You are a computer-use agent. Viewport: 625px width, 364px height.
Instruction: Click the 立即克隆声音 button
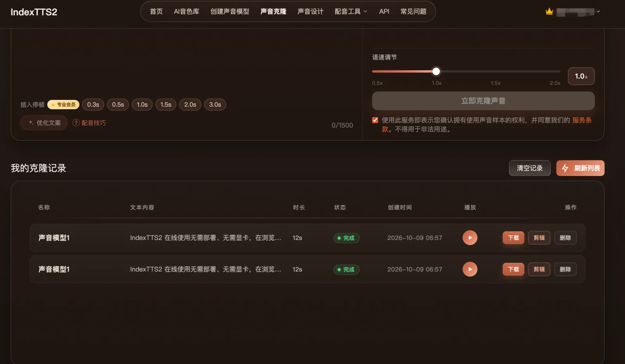pyautogui.click(x=483, y=101)
